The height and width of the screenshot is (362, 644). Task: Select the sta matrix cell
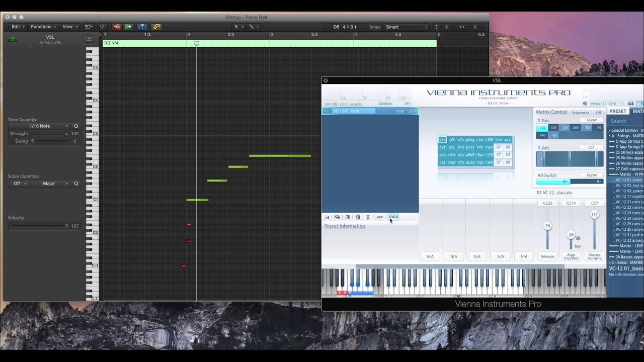pos(442,140)
